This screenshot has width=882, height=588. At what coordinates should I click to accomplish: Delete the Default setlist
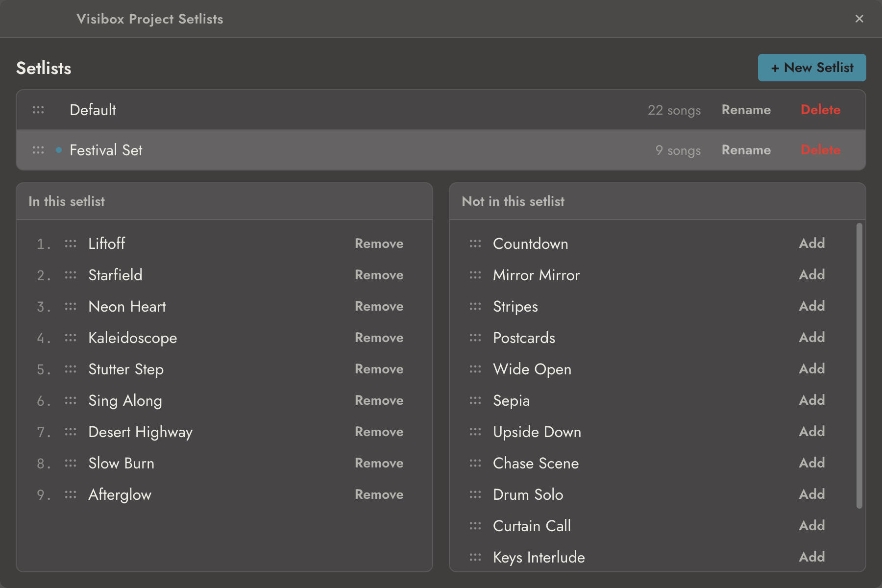tap(820, 110)
